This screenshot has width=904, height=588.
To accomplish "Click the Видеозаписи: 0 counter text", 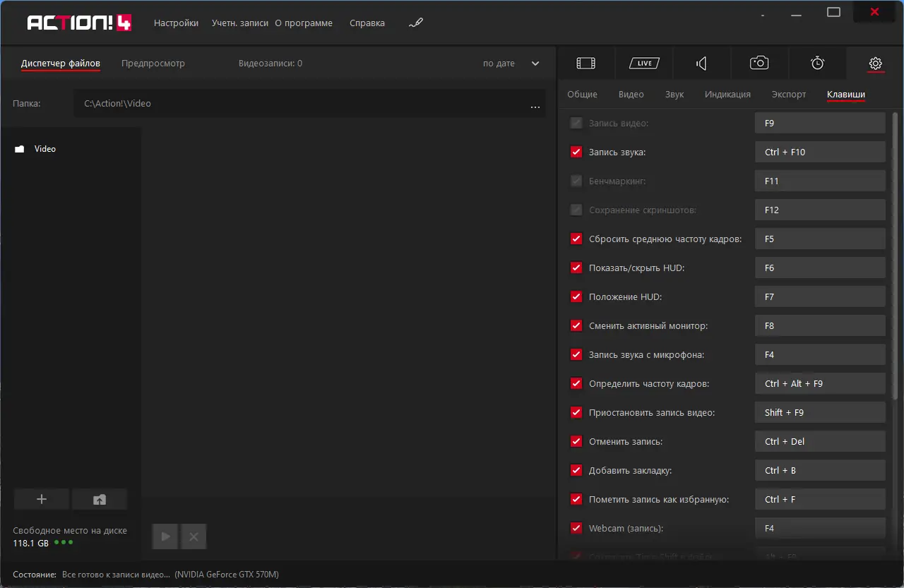I will click(270, 64).
